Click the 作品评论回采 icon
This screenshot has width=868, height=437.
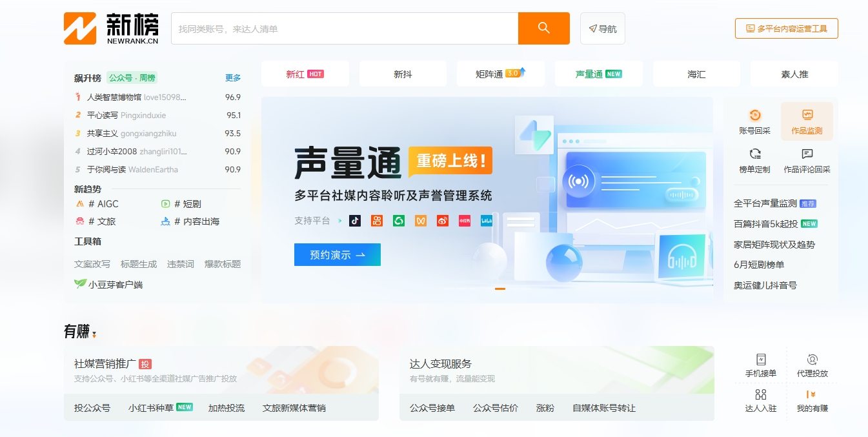click(x=807, y=154)
